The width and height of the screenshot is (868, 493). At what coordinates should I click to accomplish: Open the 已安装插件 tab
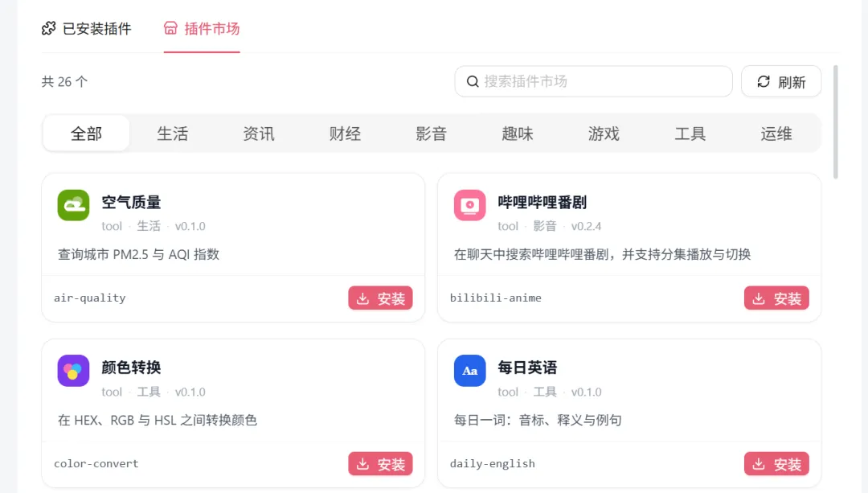coord(86,28)
